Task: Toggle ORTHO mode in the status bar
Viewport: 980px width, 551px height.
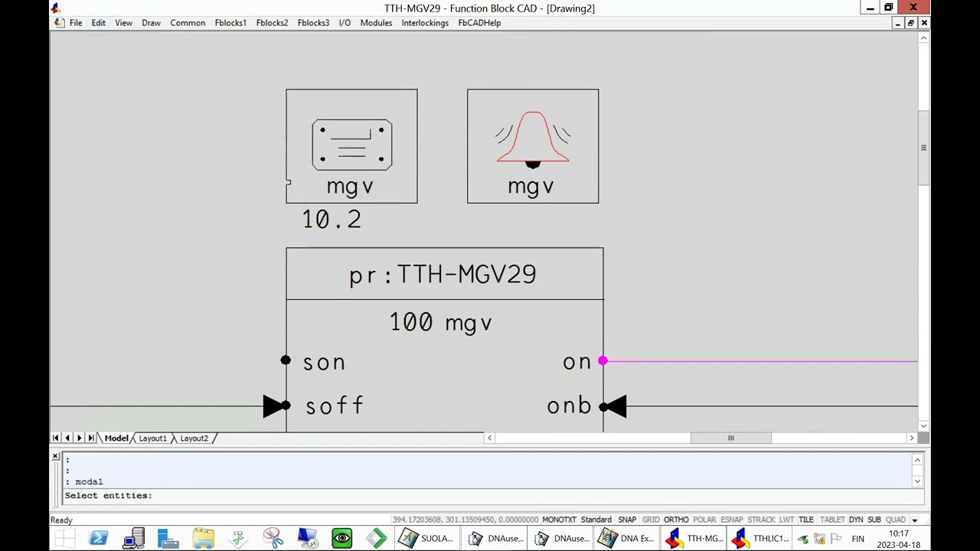Action: (x=676, y=520)
